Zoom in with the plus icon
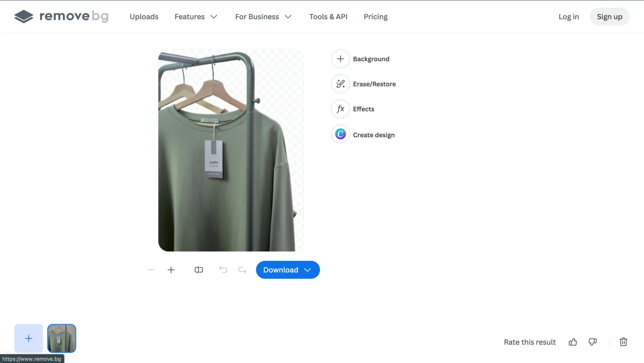The height and width of the screenshot is (363, 644). pos(171,270)
